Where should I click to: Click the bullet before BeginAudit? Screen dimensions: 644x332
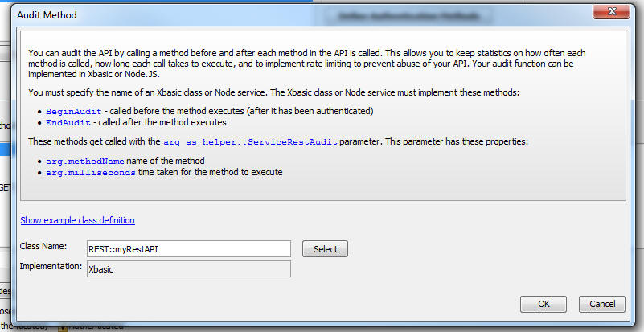pyautogui.click(x=40, y=112)
